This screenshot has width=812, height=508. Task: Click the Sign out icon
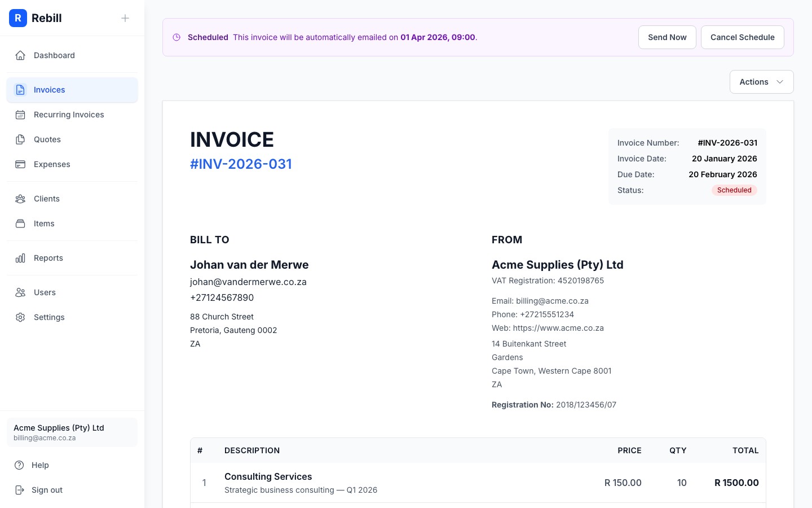pos(20,490)
